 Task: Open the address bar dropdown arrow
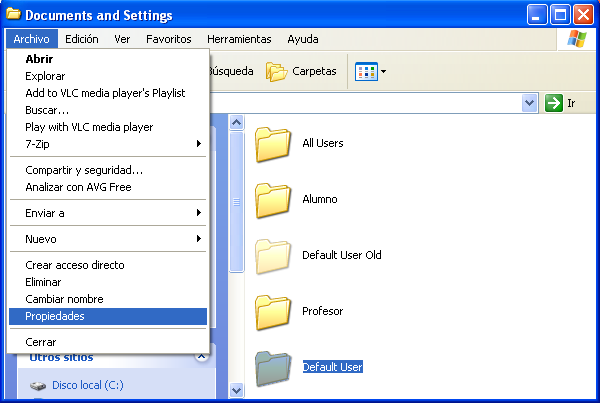pyautogui.click(x=530, y=103)
